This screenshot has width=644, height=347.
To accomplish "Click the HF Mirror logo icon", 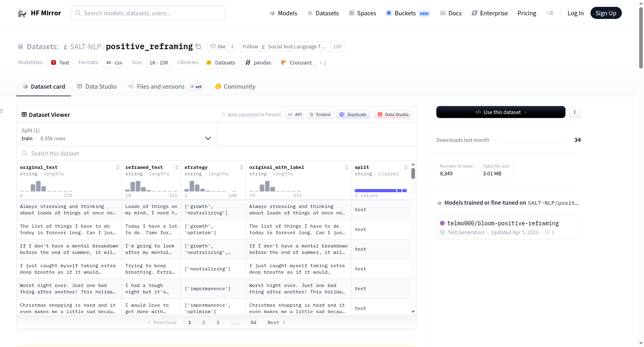I will [22, 13].
